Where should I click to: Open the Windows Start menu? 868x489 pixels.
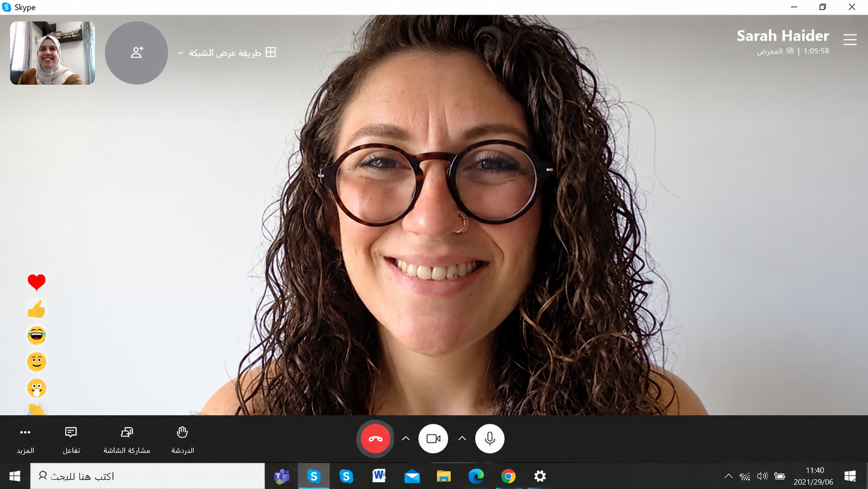pos(15,476)
